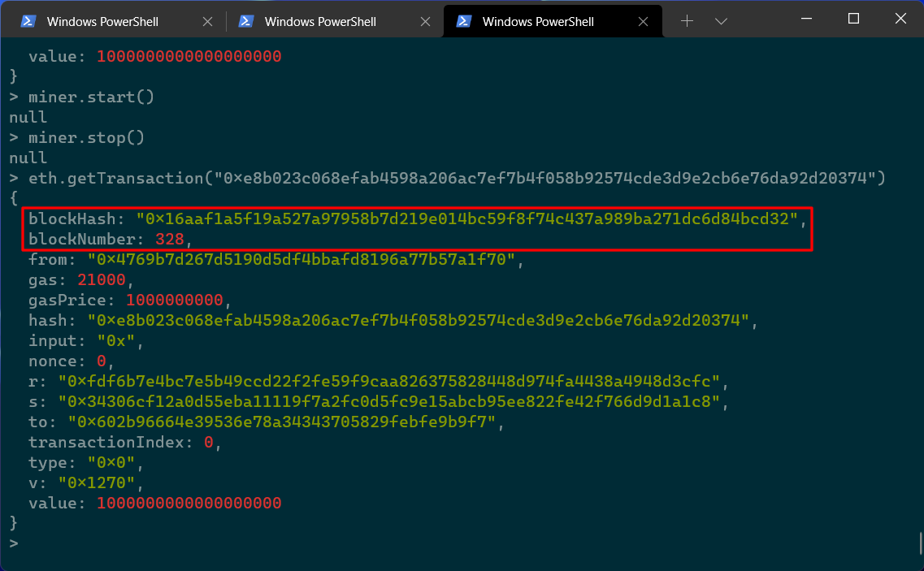Open the new tab dropdown menu
This screenshot has height=571, width=924.
722,21
